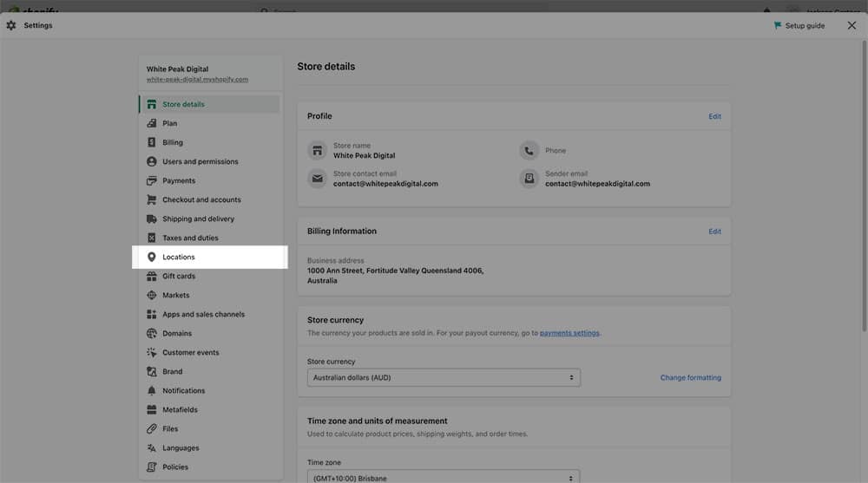868x483 pixels.
Task: Close the Settings panel
Action: click(852, 25)
